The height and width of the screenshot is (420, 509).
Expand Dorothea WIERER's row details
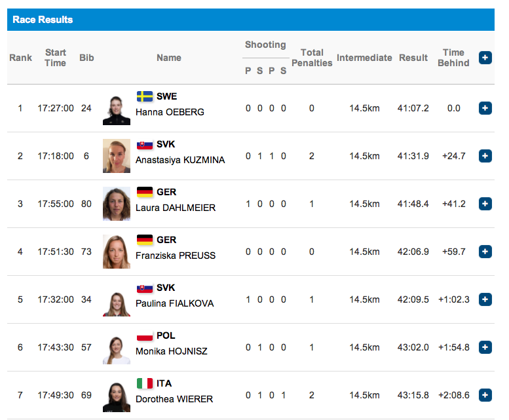pos(485,395)
